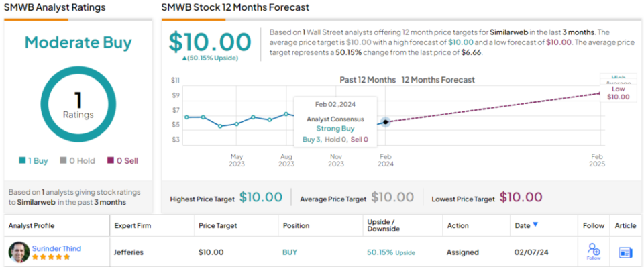The width and height of the screenshot is (644, 267).
Task: Click the teal 1 Buy legend swatch
Action: tap(22, 161)
